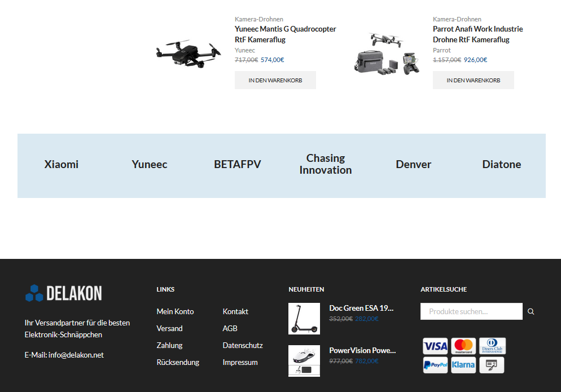The image size is (561, 392).
Task: Open Kamera-Drohnen category above Parrot product
Action: 457,19
